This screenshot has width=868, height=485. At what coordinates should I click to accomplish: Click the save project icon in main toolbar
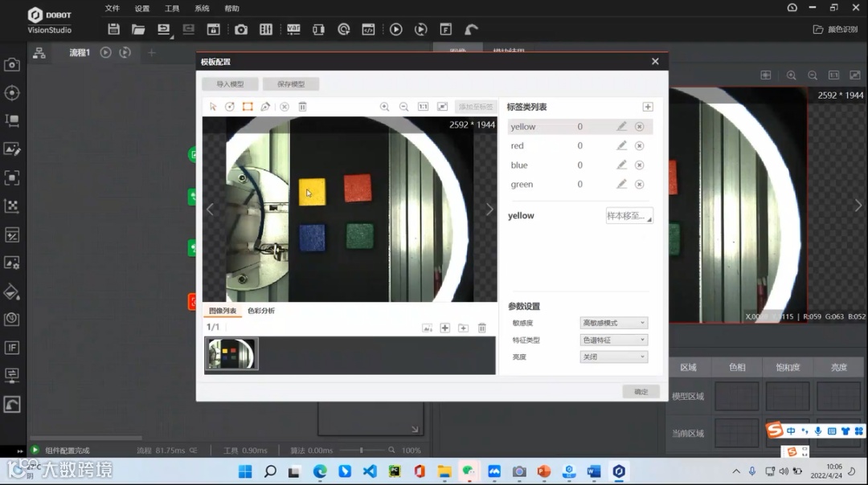point(113,30)
